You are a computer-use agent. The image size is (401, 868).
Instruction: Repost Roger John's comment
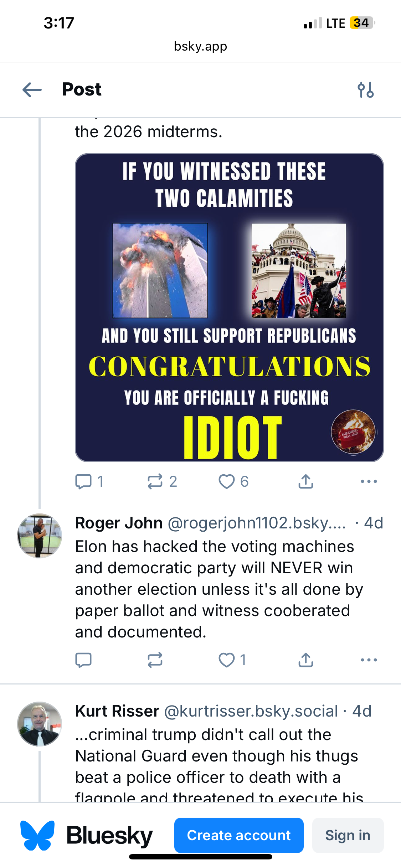pyautogui.click(x=155, y=660)
